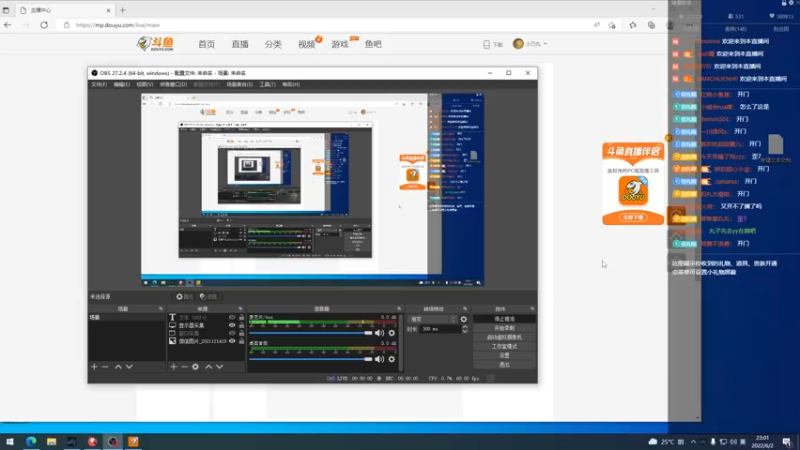Undock the Audio Mixer panel via header icon
This screenshot has width=800, height=450.
[399, 309]
